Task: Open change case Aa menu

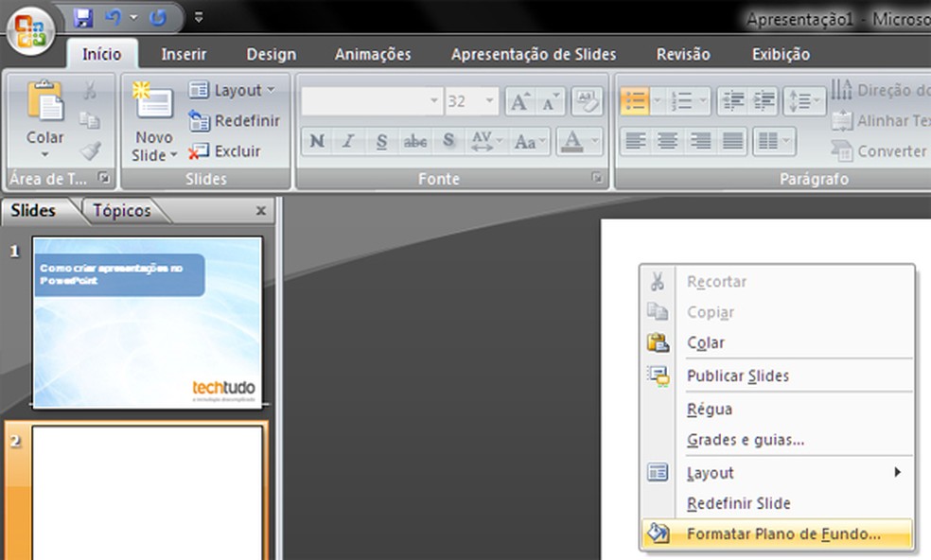Action: click(x=529, y=141)
